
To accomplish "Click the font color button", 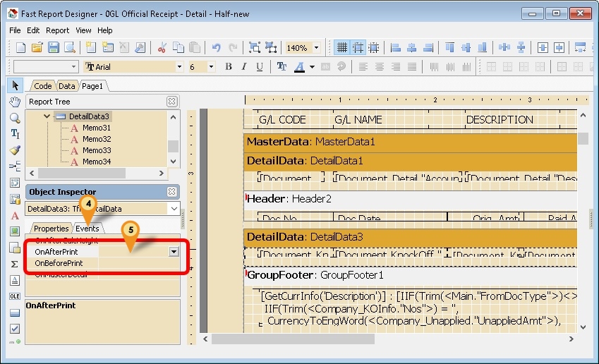I will [300, 66].
